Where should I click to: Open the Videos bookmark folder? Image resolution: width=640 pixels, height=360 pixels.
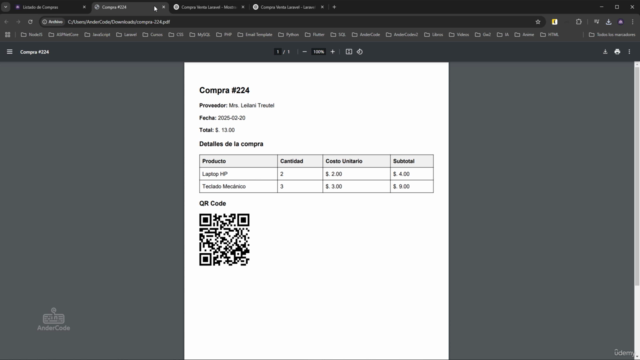[459, 35]
